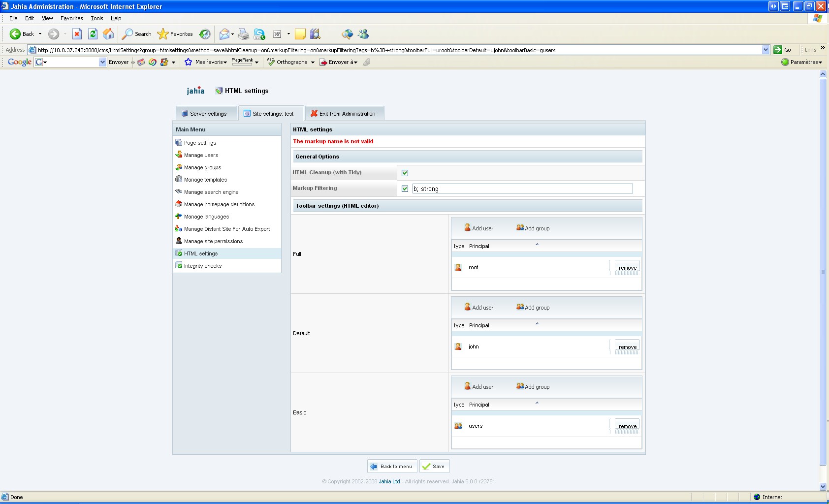Click the Print icon in toolbar

click(x=244, y=34)
